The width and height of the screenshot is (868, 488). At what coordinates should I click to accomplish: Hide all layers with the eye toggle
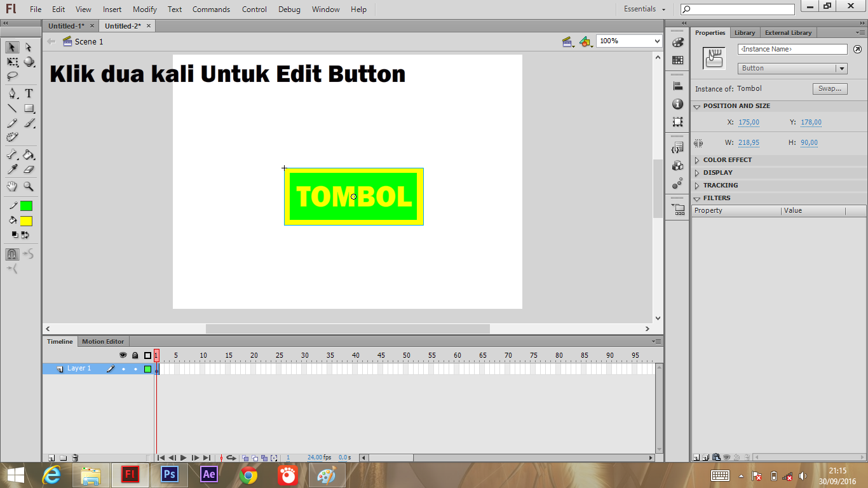[123, 356]
